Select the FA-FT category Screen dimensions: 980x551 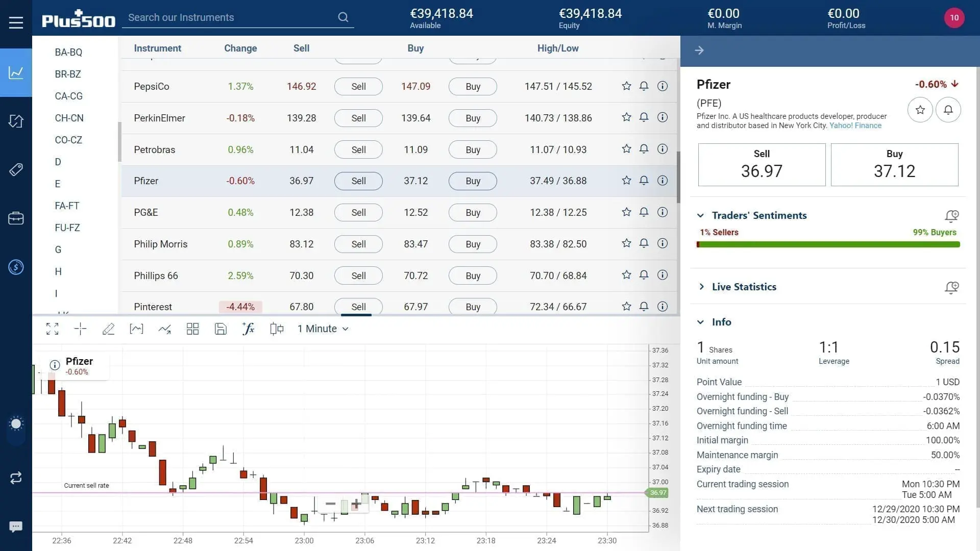[x=67, y=206]
